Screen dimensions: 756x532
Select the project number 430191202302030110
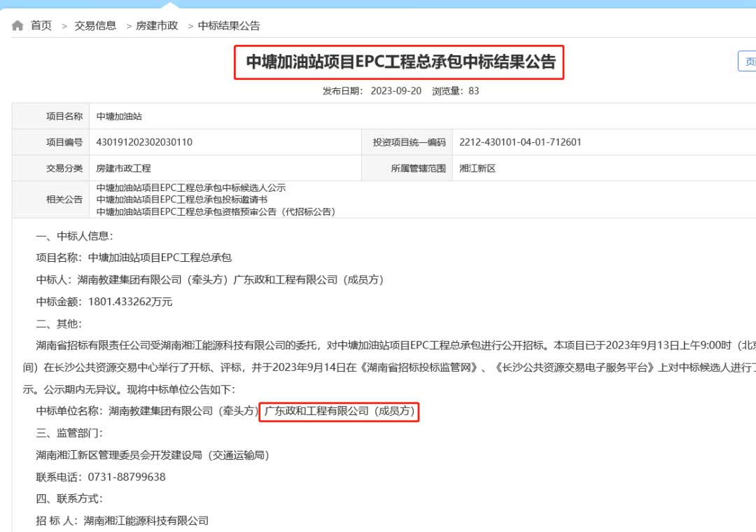click(x=144, y=142)
